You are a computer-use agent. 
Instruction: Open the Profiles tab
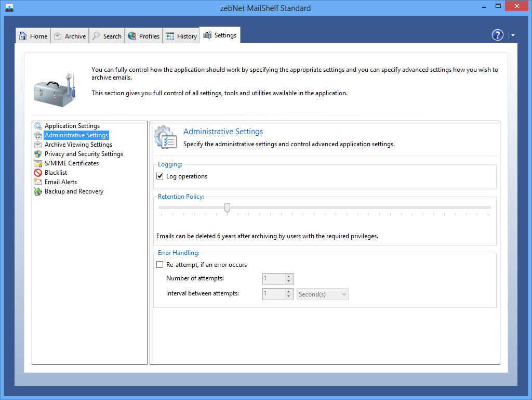pyautogui.click(x=144, y=36)
